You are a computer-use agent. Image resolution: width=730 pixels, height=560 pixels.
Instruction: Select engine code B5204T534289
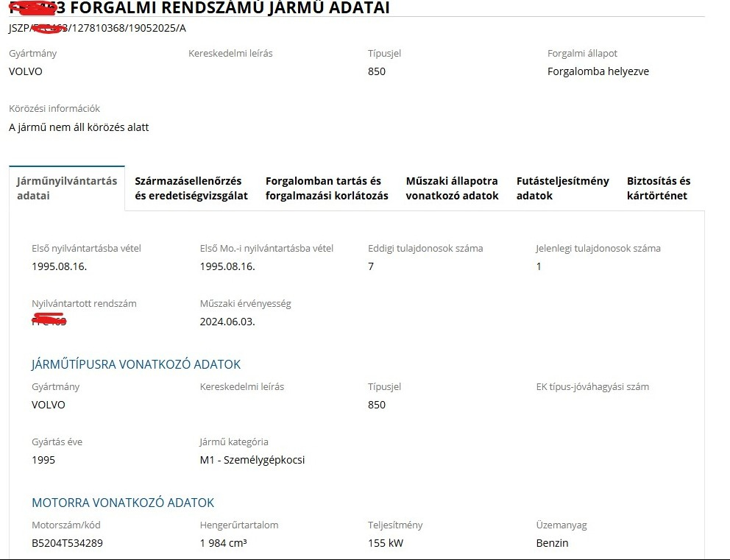pyautogui.click(x=67, y=543)
